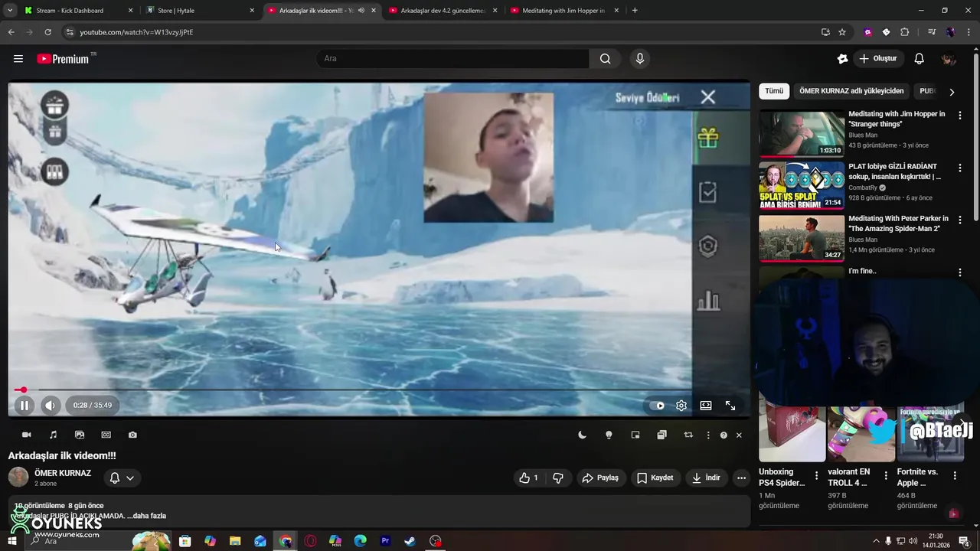
Task: Dislike the video with thumbs down
Action: (x=558, y=478)
